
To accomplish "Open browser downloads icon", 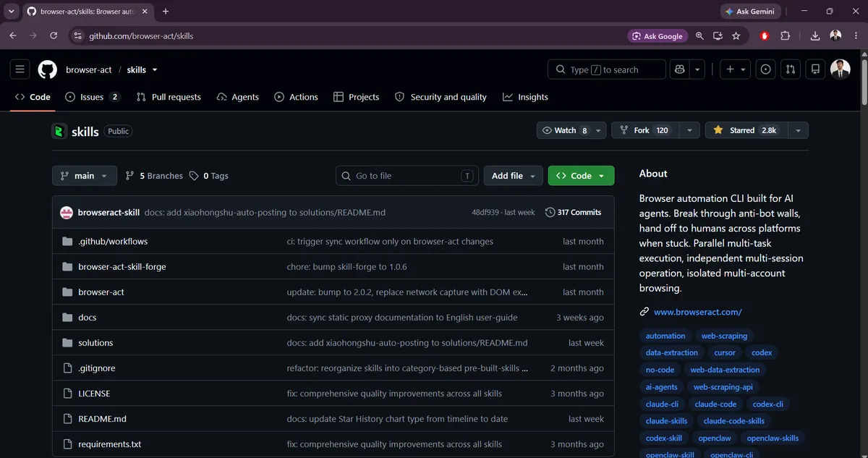I will point(815,35).
